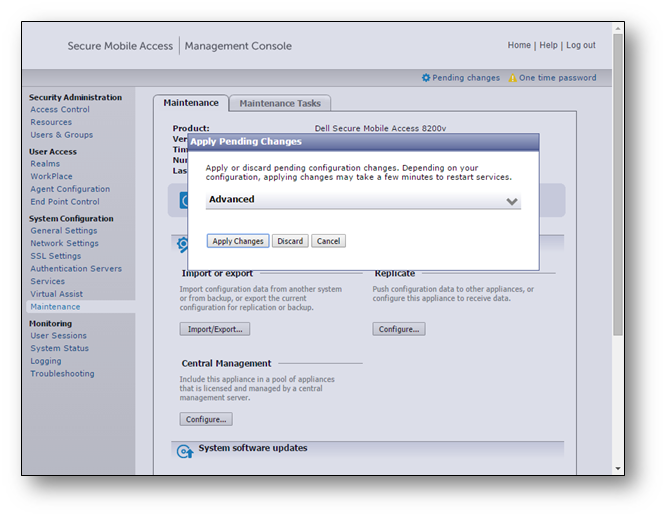Click the One time password warning icon
This screenshot has width=667, height=518.
pyautogui.click(x=513, y=78)
